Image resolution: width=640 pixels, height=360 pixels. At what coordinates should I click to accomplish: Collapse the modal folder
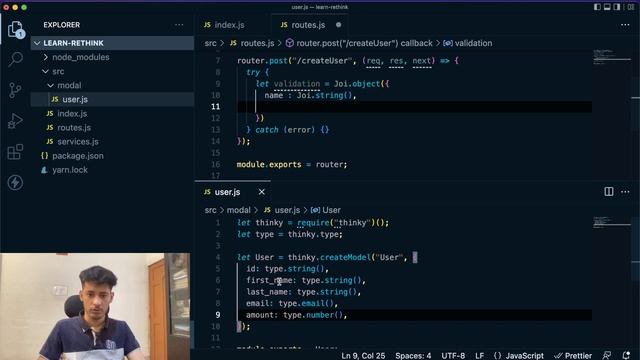[x=112, y=85]
